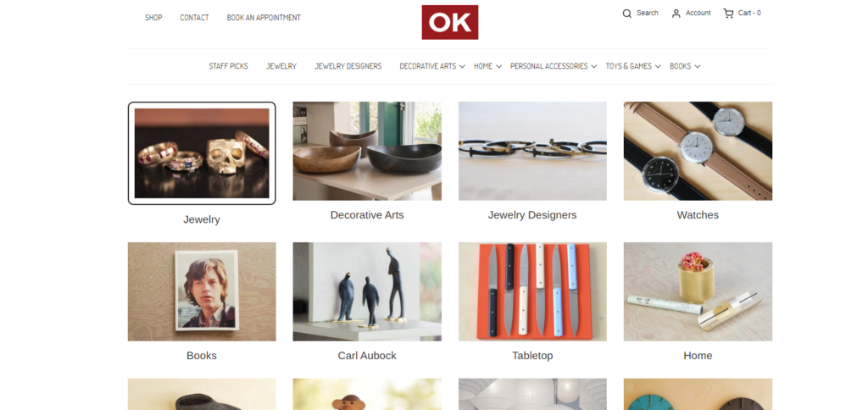Click the shopping cart icon
The height and width of the screenshot is (410, 868).
728,14
